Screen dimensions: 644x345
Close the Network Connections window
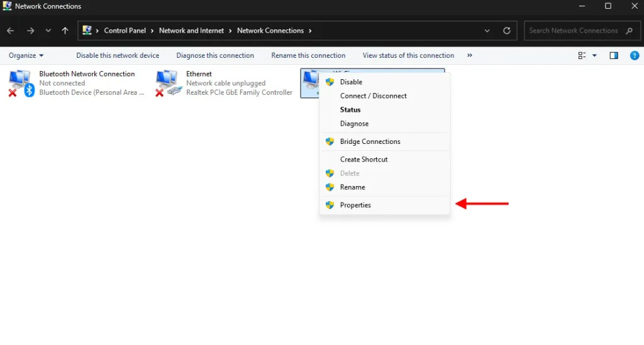click(x=635, y=6)
